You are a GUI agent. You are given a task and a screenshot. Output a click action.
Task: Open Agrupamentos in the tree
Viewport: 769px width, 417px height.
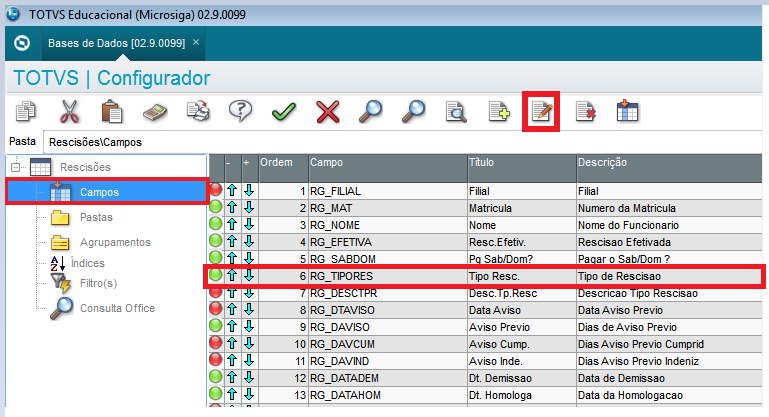click(115, 242)
